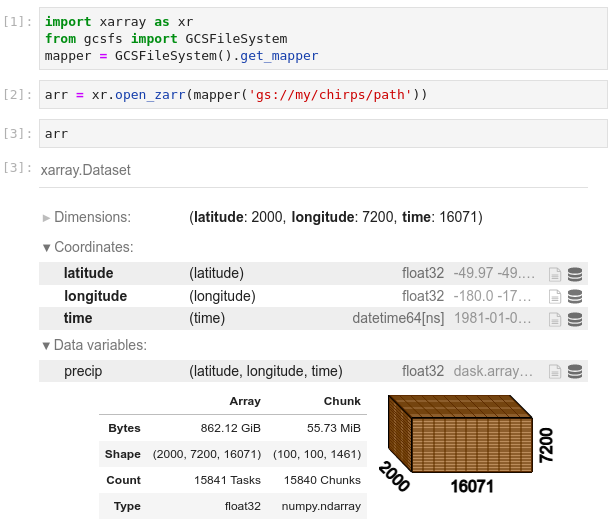Click the 862.12 GiB bytes value
Viewport: 613px width, 531px height.
tap(230, 428)
